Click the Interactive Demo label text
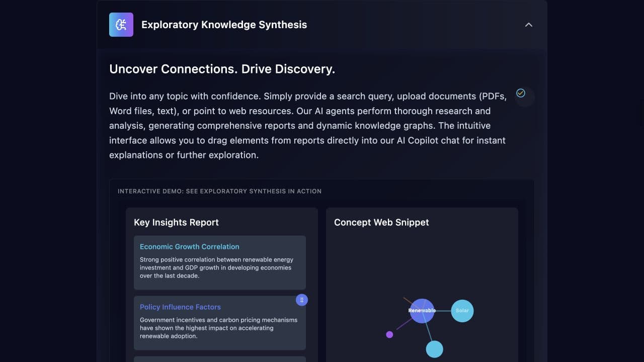 pos(219,191)
